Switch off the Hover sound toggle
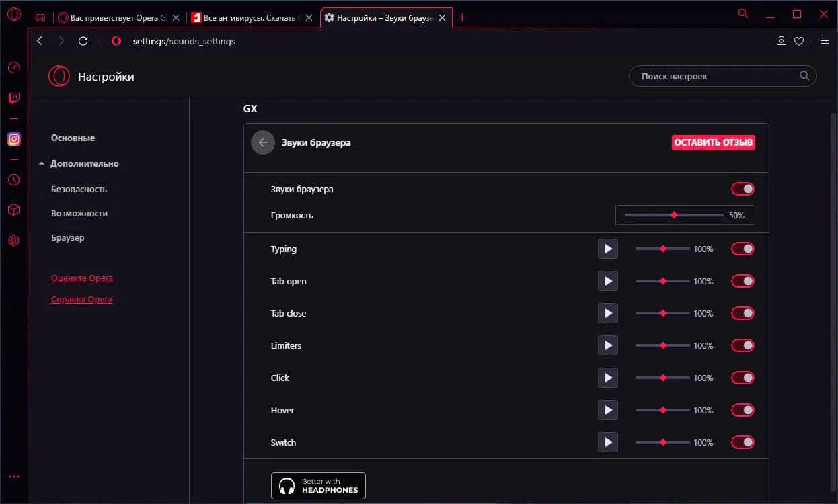 (742, 410)
